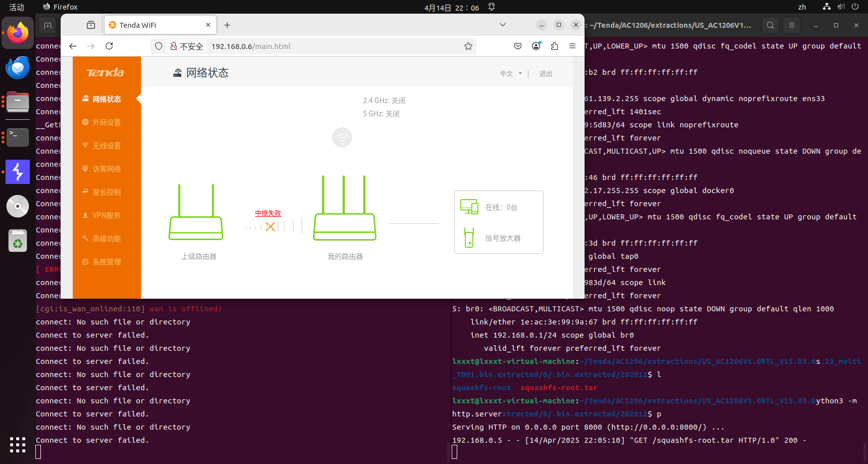Open the Firefox account icon
Image resolution: width=868 pixels, height=464 pixels.
pyautogui.click(x=536, y=46)
